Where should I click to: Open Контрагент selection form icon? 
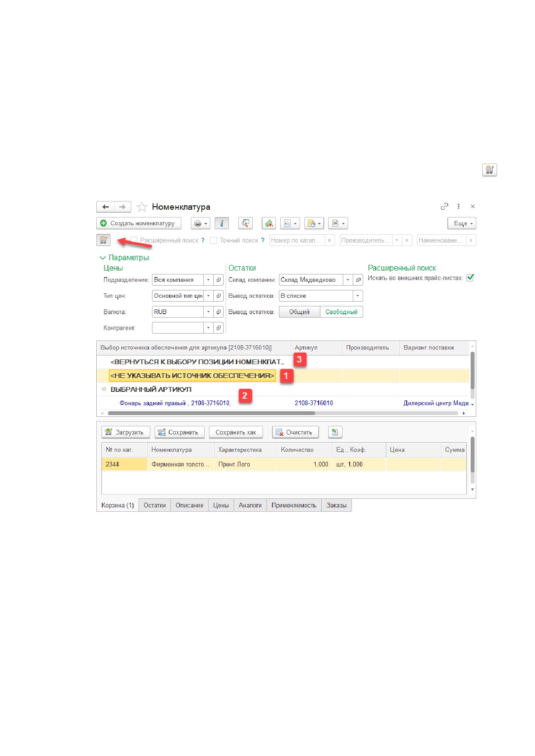pos(218,328)
